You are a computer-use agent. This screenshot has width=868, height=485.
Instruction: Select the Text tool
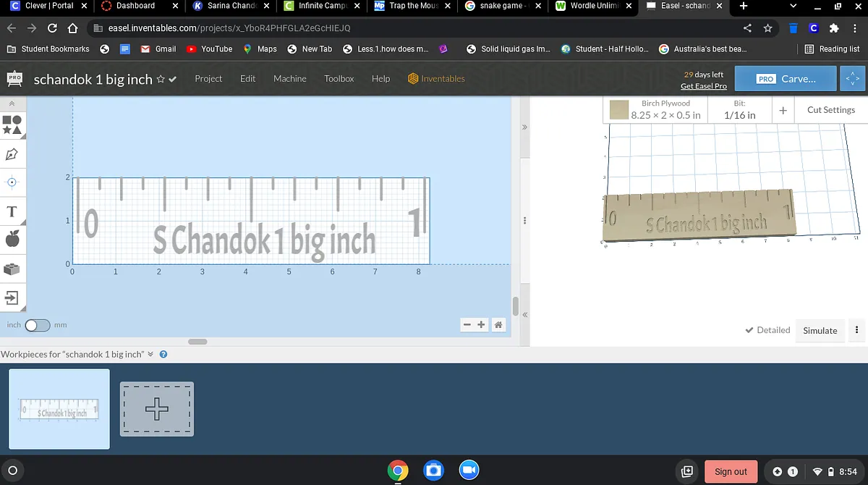coord(12,211)
